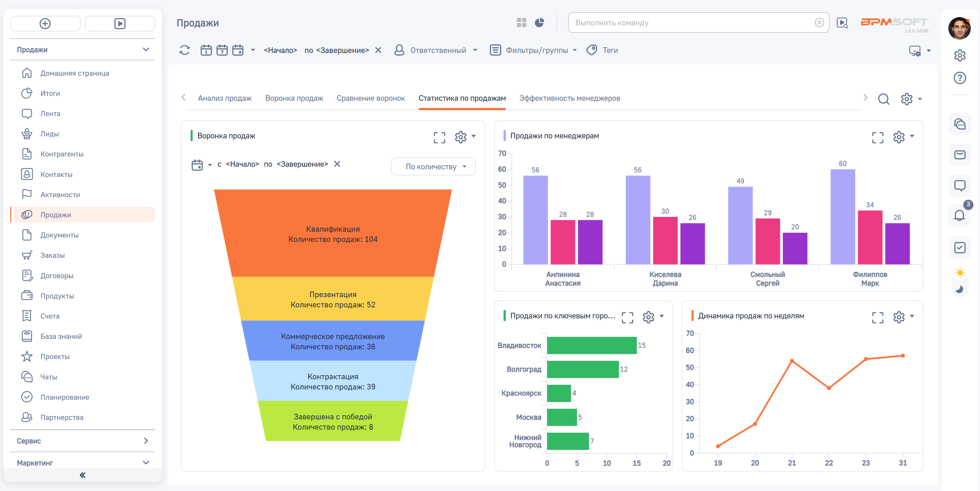Viewport: 980px width, 491px height.
Task: Switch to pie chart analytics view icon
Action: 540,23
